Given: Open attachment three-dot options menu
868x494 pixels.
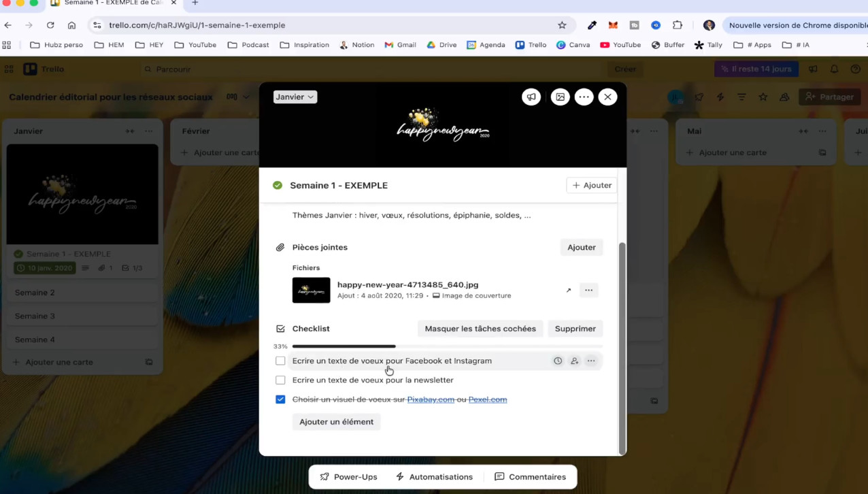Looking at the screenshot, I should coord(588,290).
